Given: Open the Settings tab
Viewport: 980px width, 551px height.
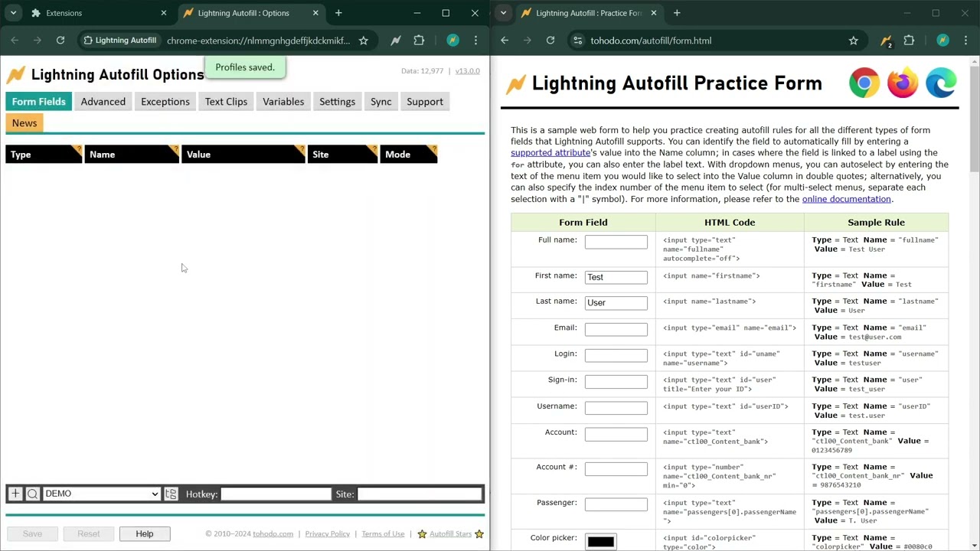Looking at the screenshot, I should pyautogui.click(x=337, y=102).
